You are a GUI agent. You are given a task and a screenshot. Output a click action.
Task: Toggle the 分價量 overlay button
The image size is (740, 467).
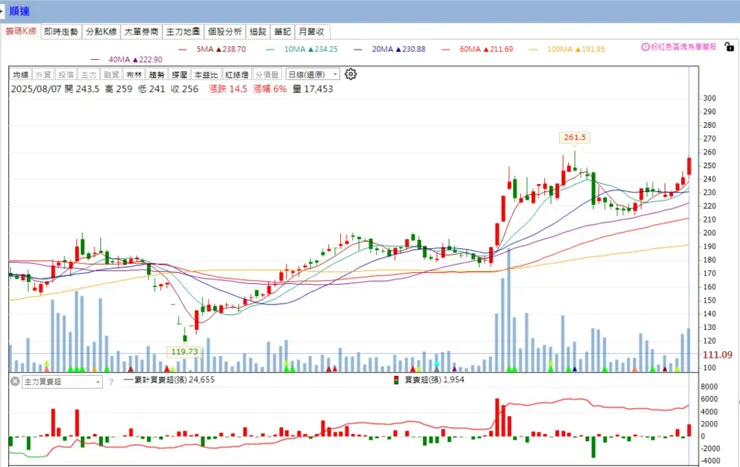(267, 75)
